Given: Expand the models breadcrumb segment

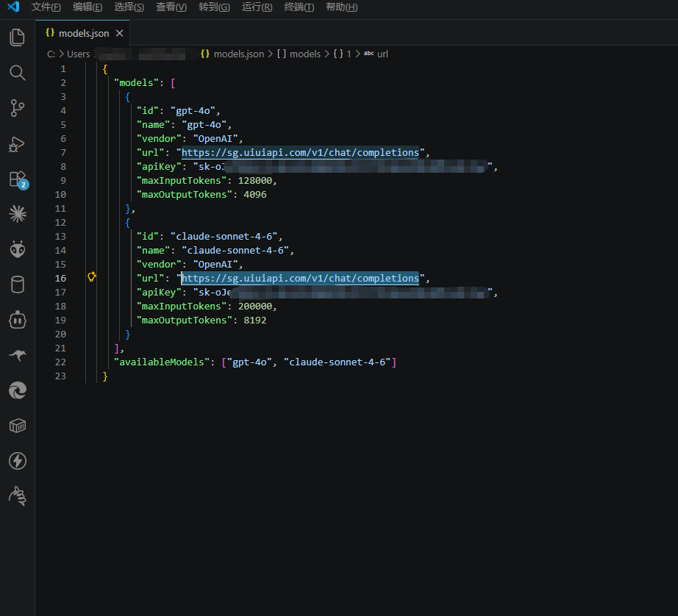Looking at the screenshot, I should click(304, 54).
